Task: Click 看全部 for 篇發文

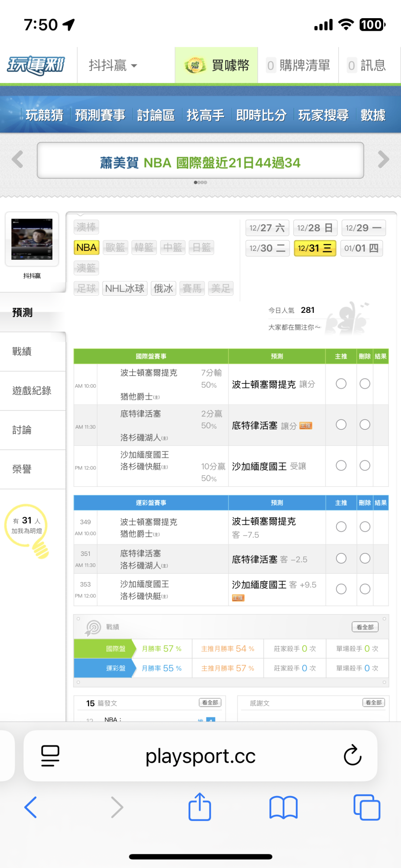Action: (x=210, y=702)
